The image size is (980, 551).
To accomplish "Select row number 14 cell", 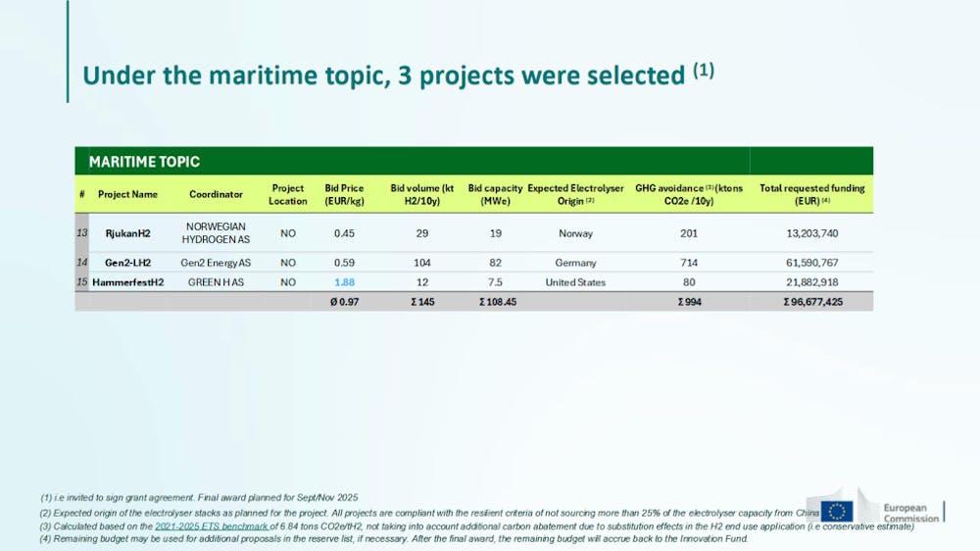I will click(x=82, y=262).
